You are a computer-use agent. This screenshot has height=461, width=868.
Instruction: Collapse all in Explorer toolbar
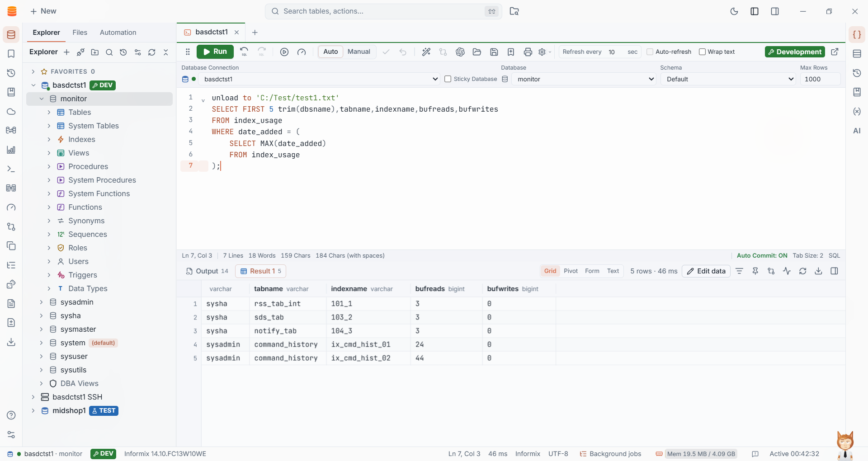click(166, 52)
